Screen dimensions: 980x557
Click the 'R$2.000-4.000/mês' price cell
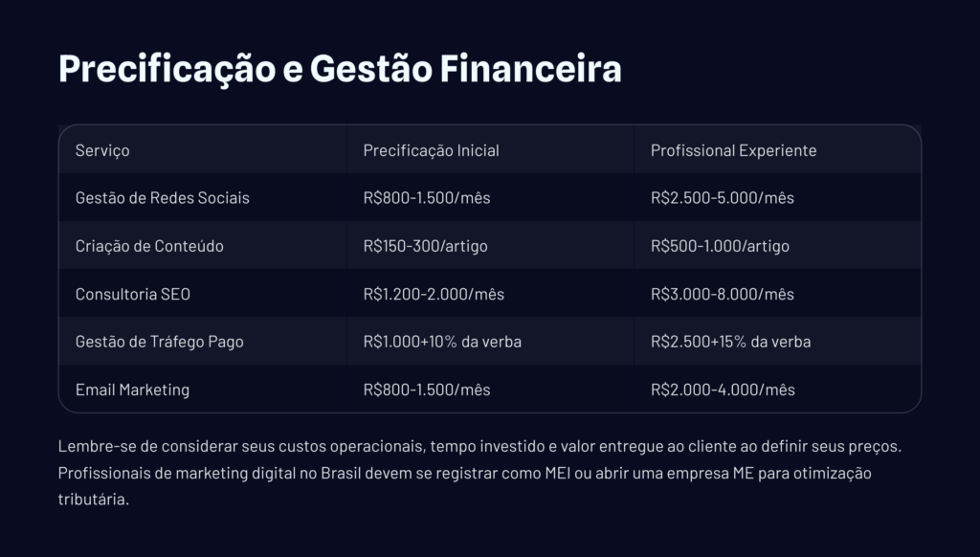click(723, 390)
